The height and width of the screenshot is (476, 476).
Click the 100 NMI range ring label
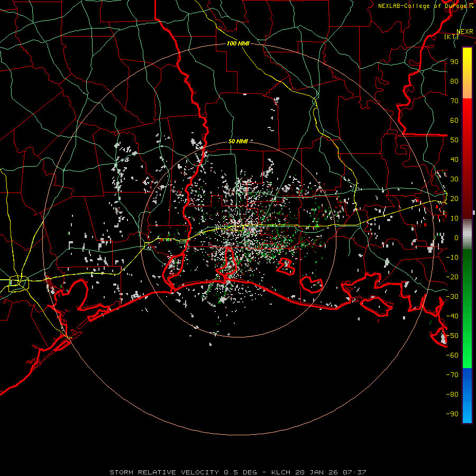point(238,44)
